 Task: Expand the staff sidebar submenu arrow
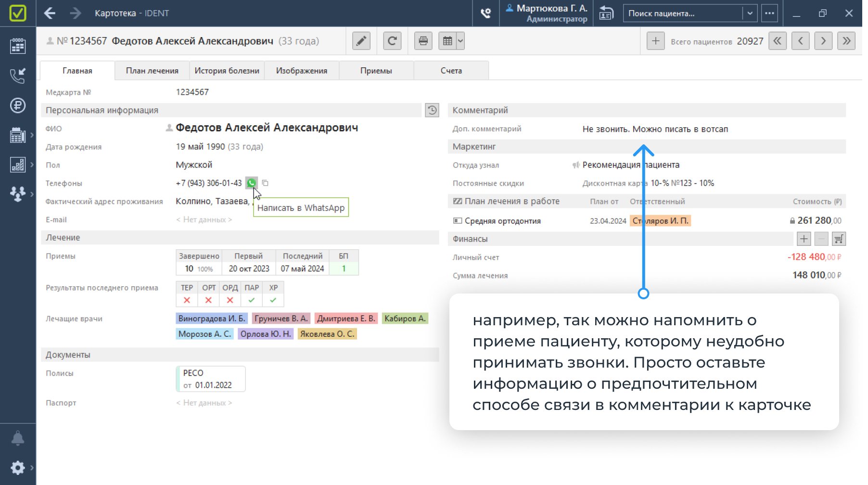(x=32, y=194)
